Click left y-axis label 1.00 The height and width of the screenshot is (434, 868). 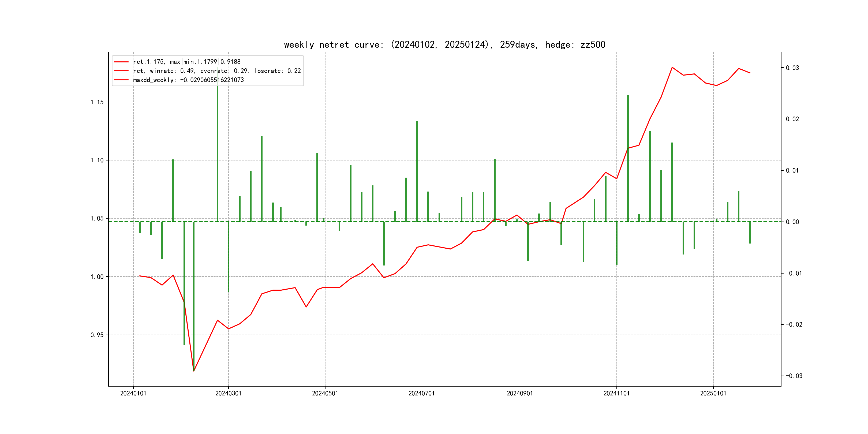pos(97,277)
